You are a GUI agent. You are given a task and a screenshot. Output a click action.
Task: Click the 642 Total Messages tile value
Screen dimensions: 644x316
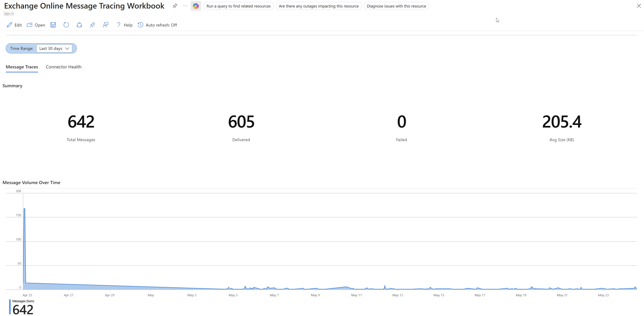click(81, 122)
